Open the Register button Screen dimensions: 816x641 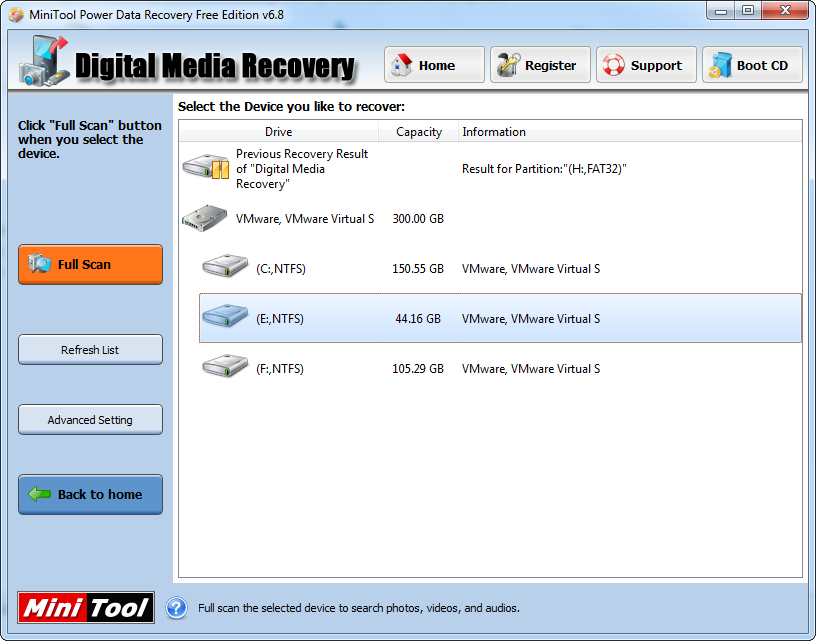540,65
